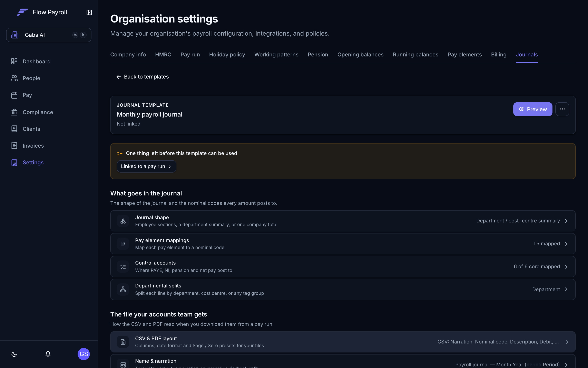This screenshot has width=588, height=368.
Task: Click the Pay element mappings library icon
Action: point(123,244)
